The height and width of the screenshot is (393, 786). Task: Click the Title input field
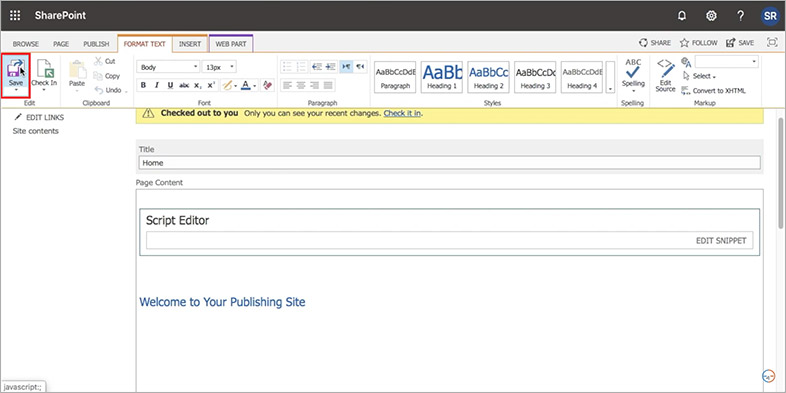pos(450,163)
